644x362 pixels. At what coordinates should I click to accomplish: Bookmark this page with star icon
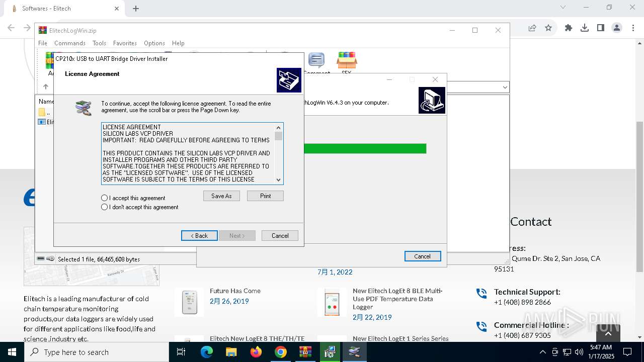click(548, 28)
